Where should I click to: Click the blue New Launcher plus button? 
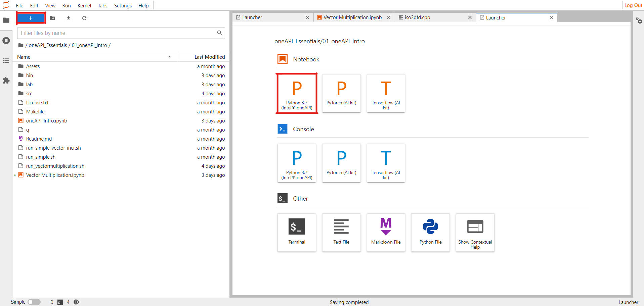pyautogui.click(x=31, y=18)
